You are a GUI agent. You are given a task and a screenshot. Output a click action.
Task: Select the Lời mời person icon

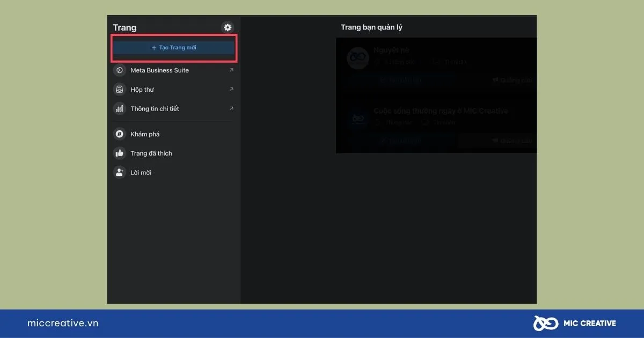click(x=119, y=173)
